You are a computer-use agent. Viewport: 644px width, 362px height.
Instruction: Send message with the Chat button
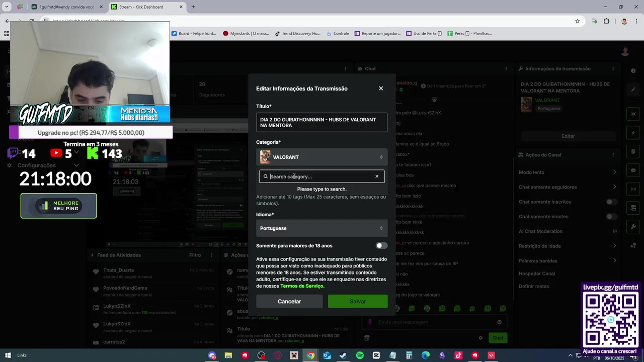click(498, 338)
